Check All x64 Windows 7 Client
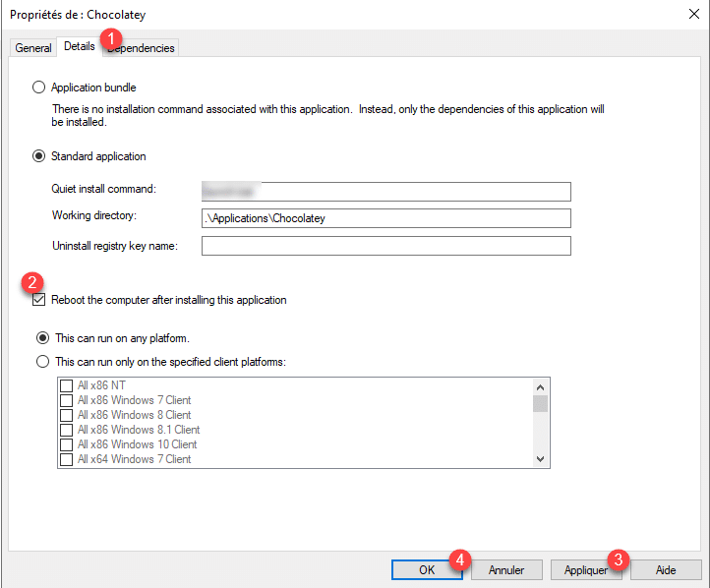 click(x=67, y=459)
